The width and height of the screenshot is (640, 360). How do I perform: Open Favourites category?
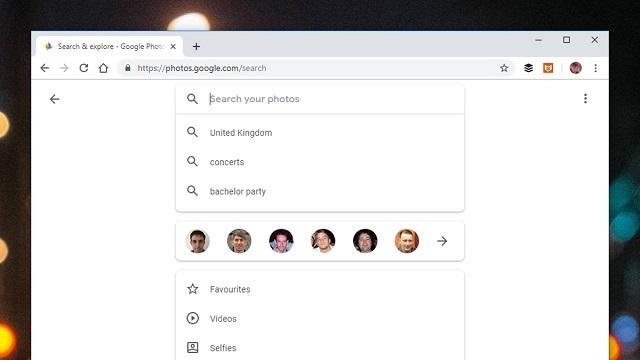320,289
